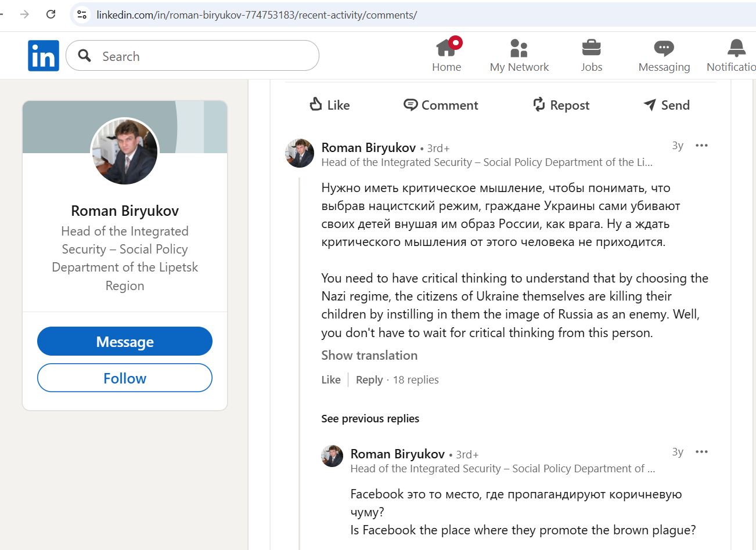The height and width of the screenshot is (550, 756).
Task: Message Roman Biryukov
Action: coord(124,341)
